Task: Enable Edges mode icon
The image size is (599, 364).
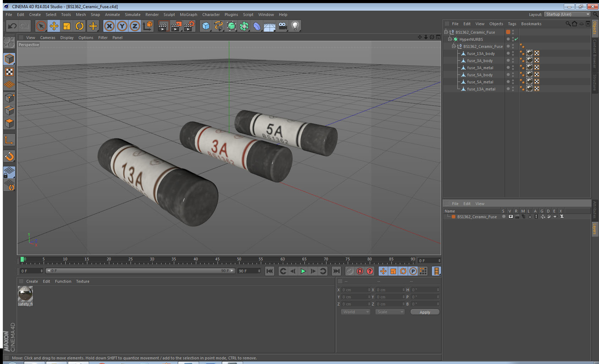Action: [9, 111]
